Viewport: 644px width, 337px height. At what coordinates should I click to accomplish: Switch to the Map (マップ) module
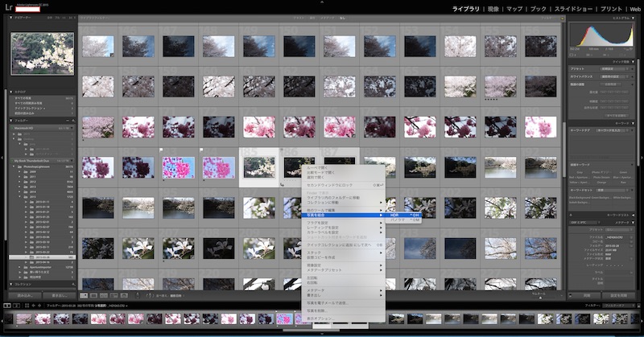(515, 8)
